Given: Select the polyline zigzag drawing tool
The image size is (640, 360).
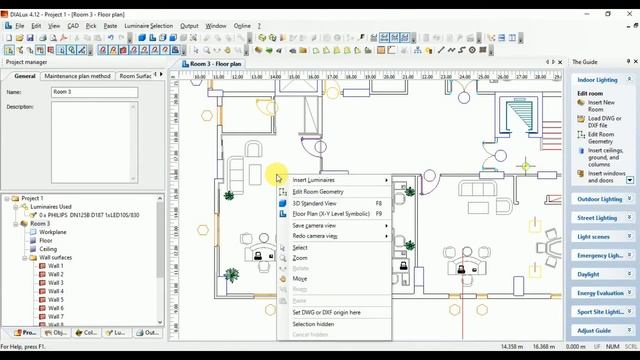Looking at the screenshot, I should point(451,50).
